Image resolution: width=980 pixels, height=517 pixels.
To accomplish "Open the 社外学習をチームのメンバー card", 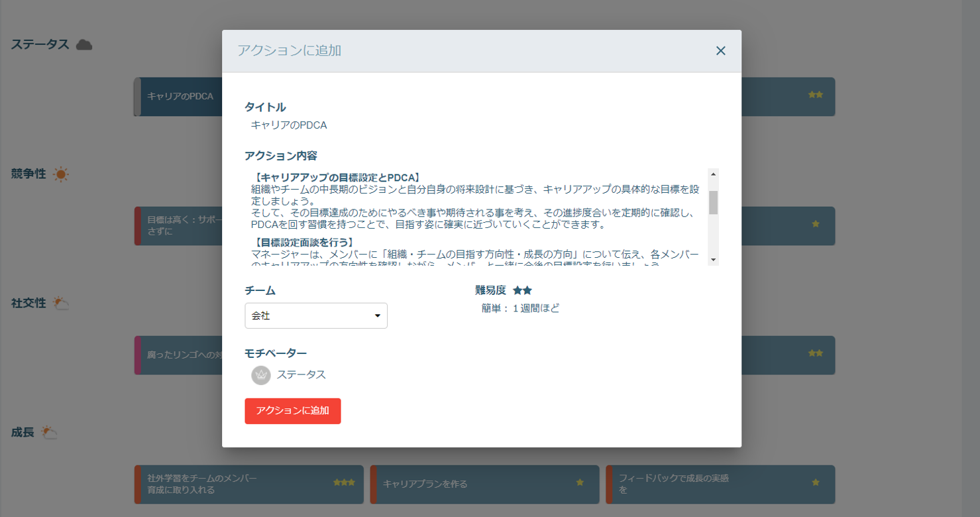I will point(248,485).
